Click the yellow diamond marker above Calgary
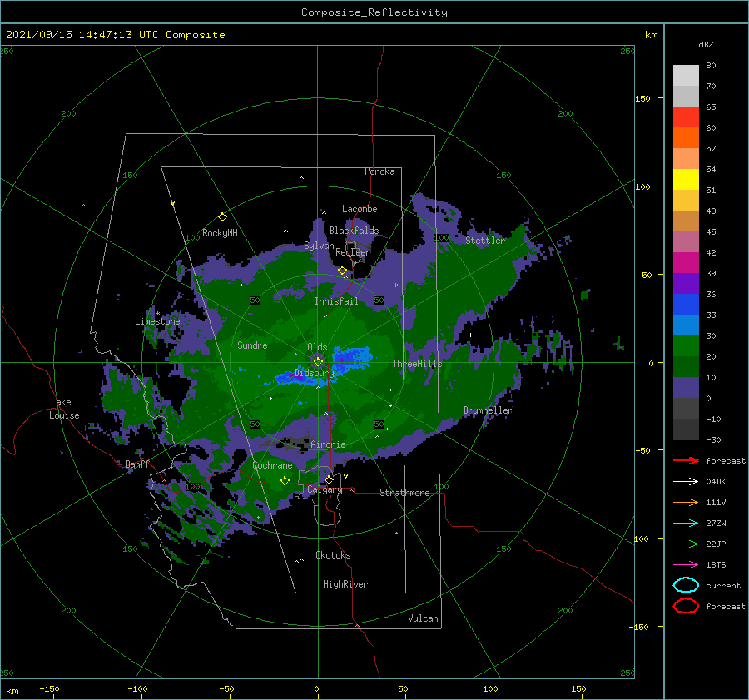The image size is (749, 700). tap(329, 479)
